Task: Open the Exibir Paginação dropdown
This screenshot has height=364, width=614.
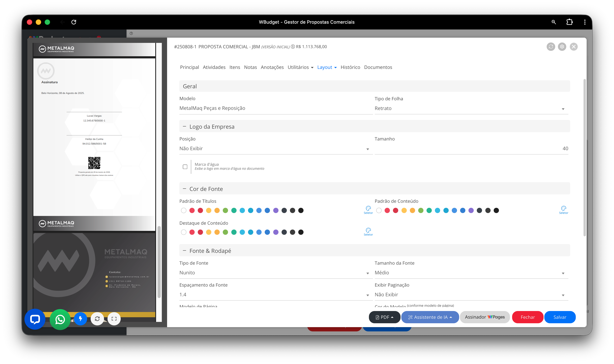Action: (471, 295)
